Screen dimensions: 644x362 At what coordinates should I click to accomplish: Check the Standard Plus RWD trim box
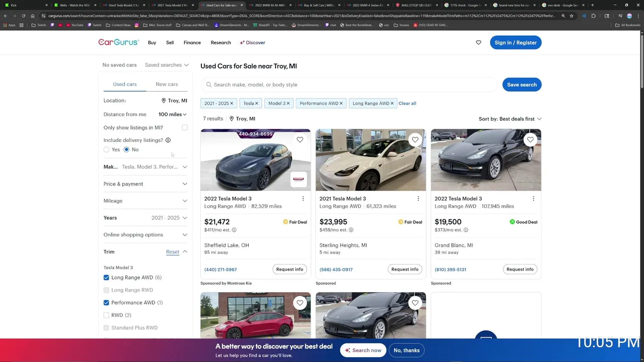pyautogui.click(x=106, y=328)
